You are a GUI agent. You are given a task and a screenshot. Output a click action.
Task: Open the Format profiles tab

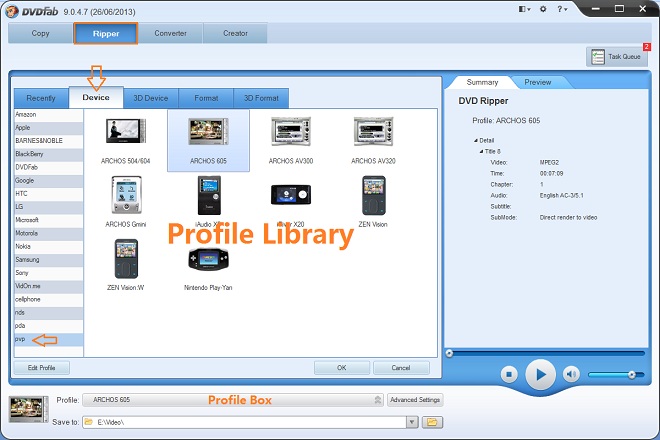coord(206,98)
